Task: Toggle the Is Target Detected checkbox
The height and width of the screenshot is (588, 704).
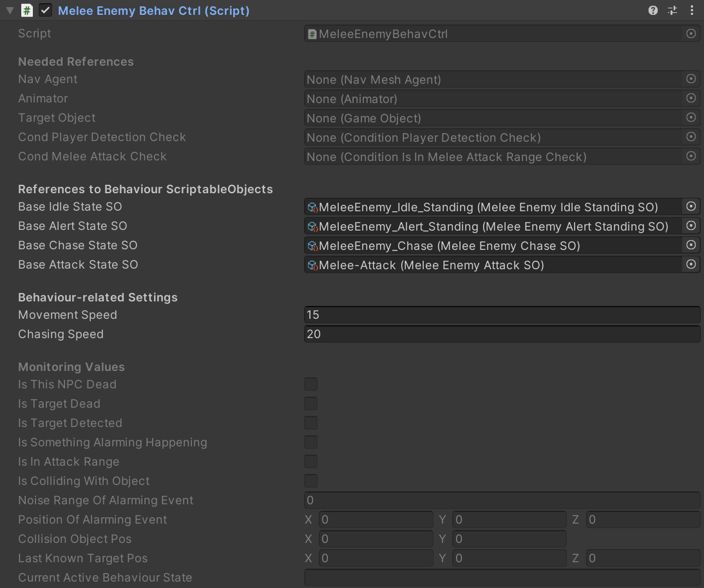Action: tap(311, 423)
